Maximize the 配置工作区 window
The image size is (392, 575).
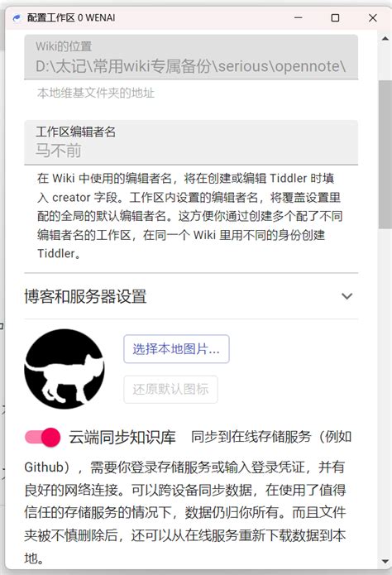tap(335, 18)
